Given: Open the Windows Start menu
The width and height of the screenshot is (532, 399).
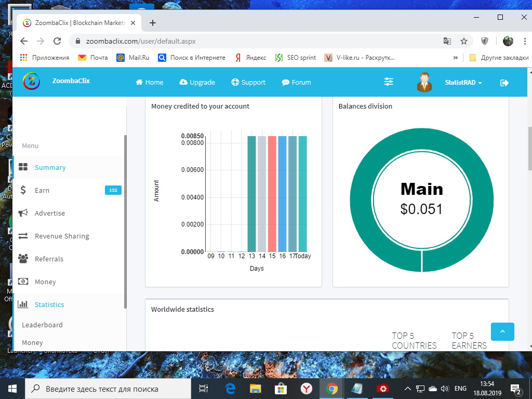Looking at the screenshot, I should coord(12,389).
